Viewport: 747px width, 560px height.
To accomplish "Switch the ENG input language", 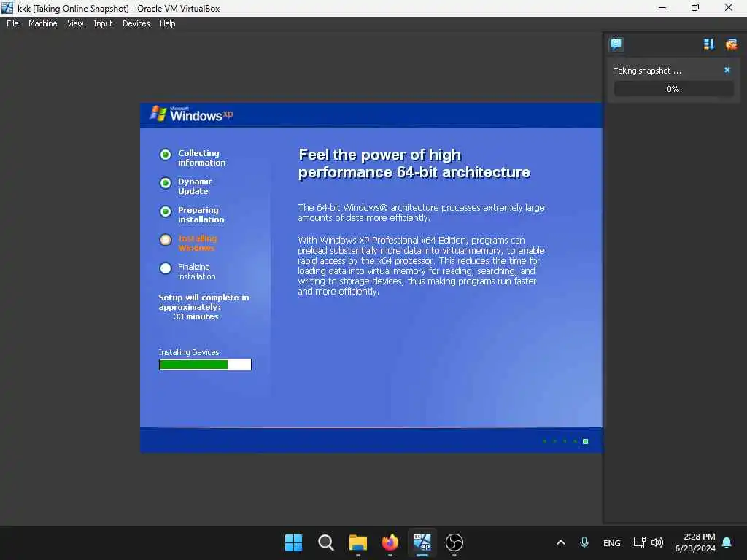I will (612, 542).
